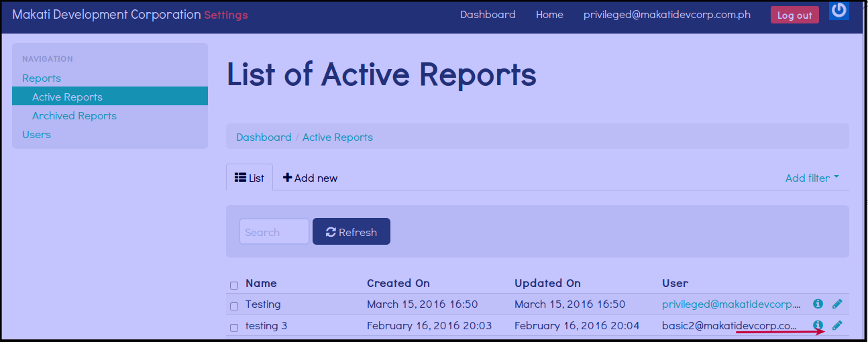
Task: Open Archived Reports in the sidebar
Action: pos(74,115)
